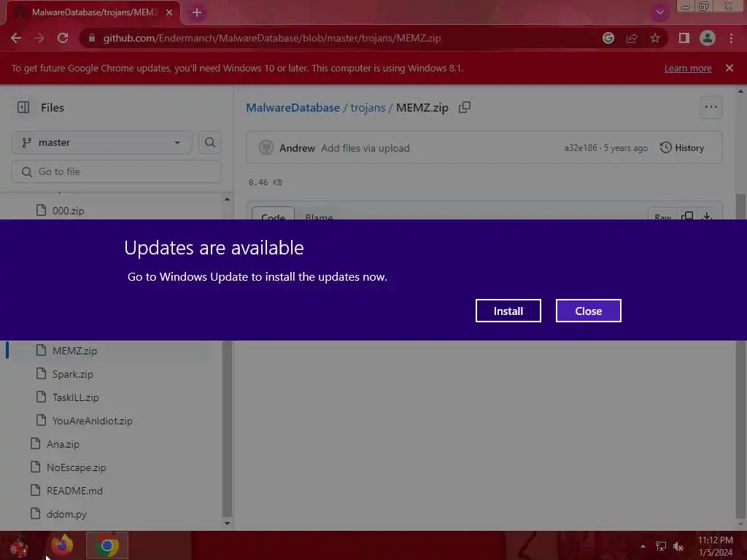Screen dimensions: 747x560
Task: Close the MalwareDatabase browser tab
Action: click(169, 12)
